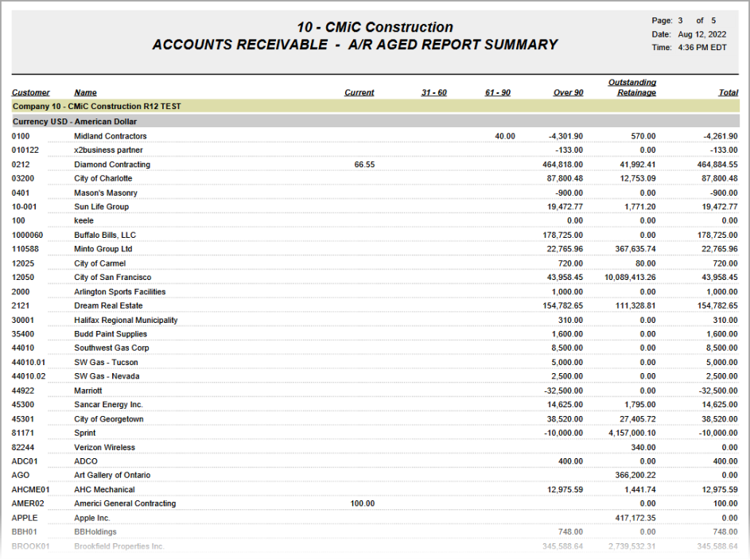Click the 31 - 60 column header
This screenshot has height=560, width=750.
[433, 92]
